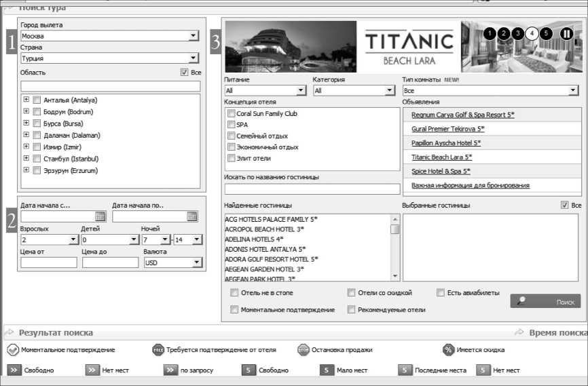The image size is (588, 386).
Task: Check the Анталья (Antalya) region checkbox
Action: (37, 100)
